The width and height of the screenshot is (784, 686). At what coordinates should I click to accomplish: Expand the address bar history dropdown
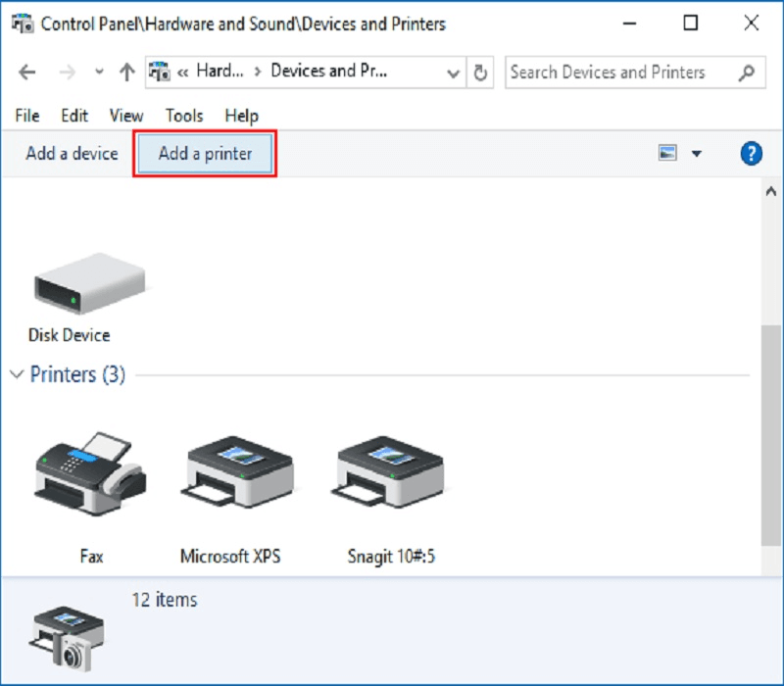453,73
